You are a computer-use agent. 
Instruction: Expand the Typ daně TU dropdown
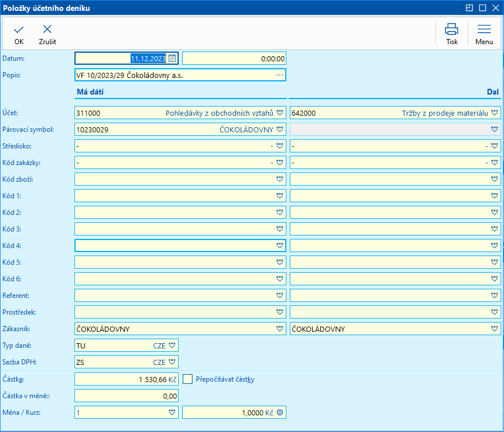tap(172, 345)
